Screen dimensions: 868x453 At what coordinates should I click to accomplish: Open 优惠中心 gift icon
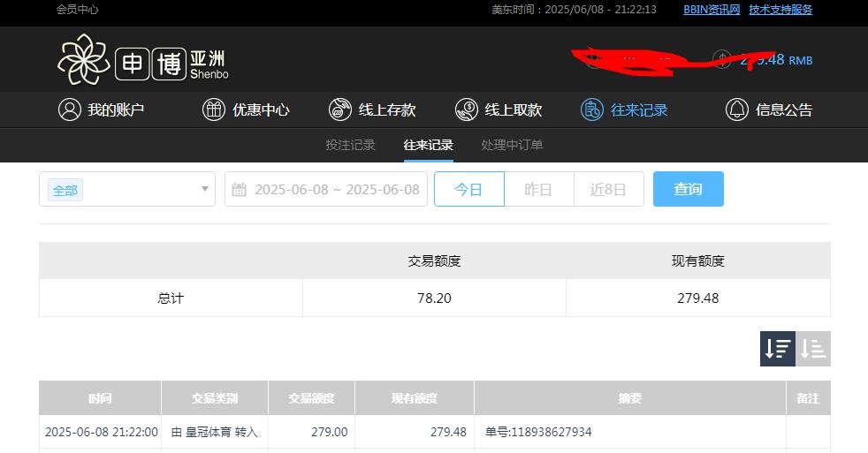(214, 109)
